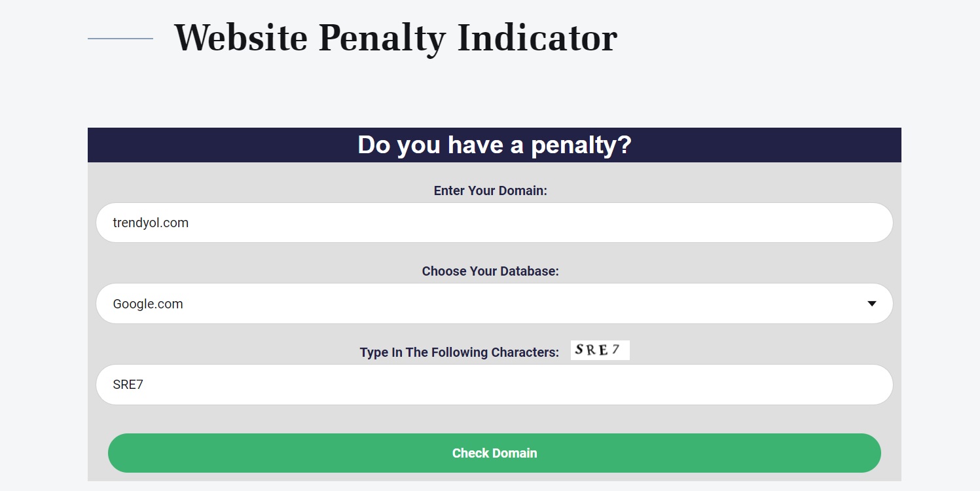Click the SRE7 captcha image
The image size is (980, 491).
(600, 350)
